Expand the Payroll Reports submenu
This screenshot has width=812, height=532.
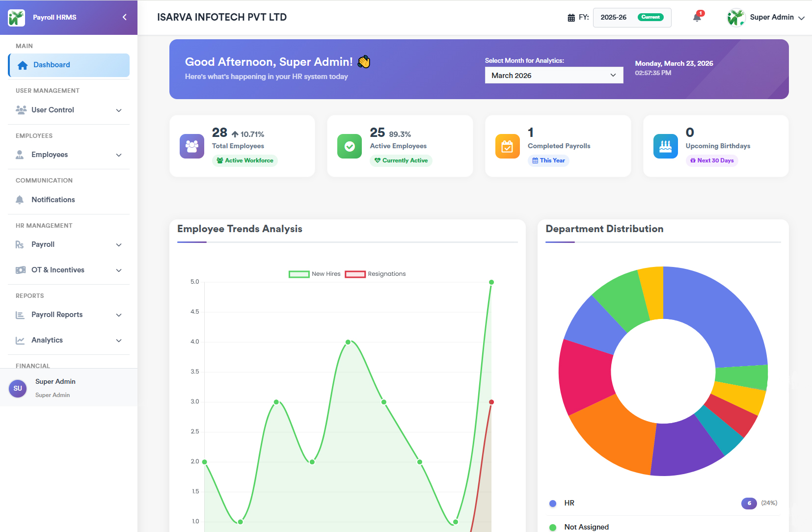pos(69,315)
